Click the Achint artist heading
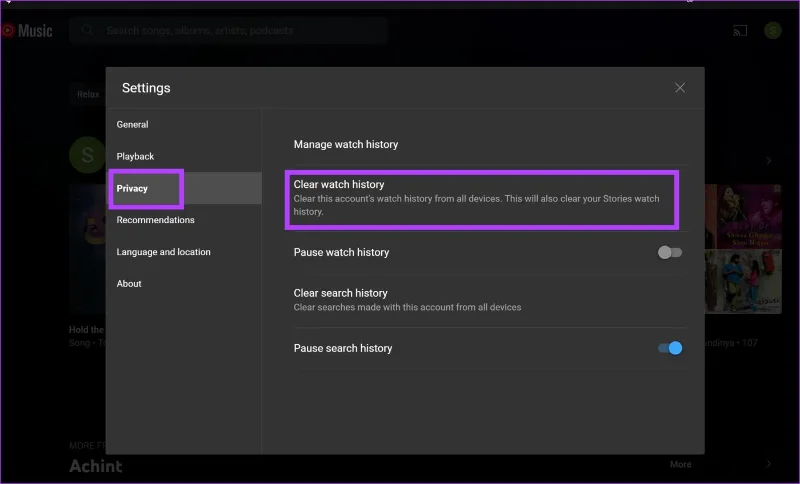The height and width of the screenshot is (484, 800). pyautogui.click(x=95, y=466)
